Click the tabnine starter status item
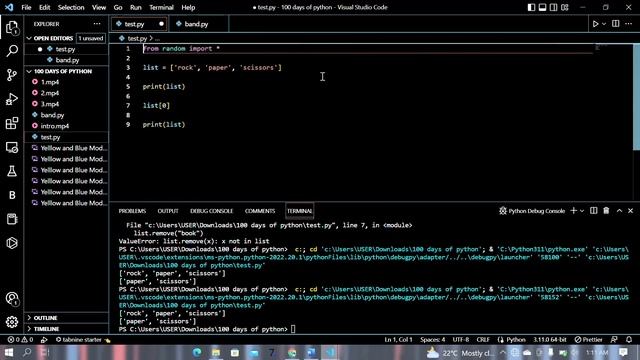 tap(83, 340)
